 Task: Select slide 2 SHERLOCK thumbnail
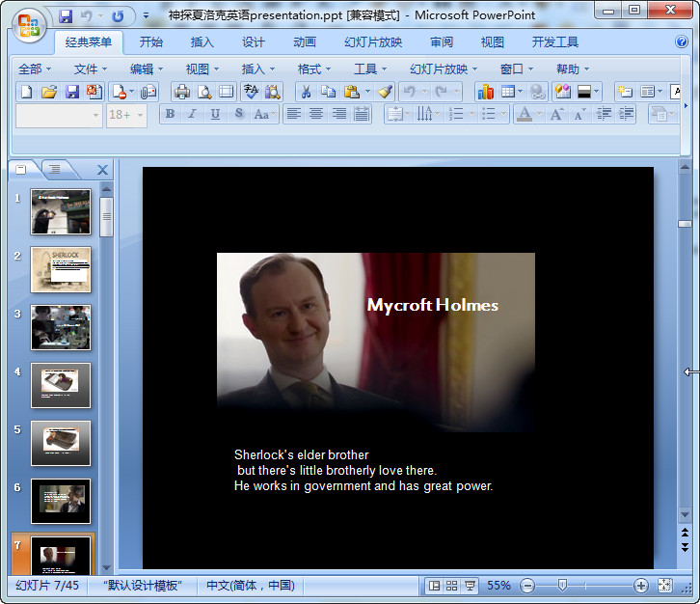click(x=61, y=270)
